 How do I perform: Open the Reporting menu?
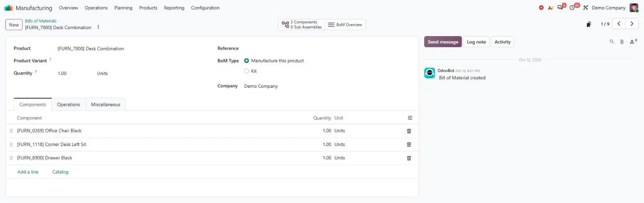point(174,8)
